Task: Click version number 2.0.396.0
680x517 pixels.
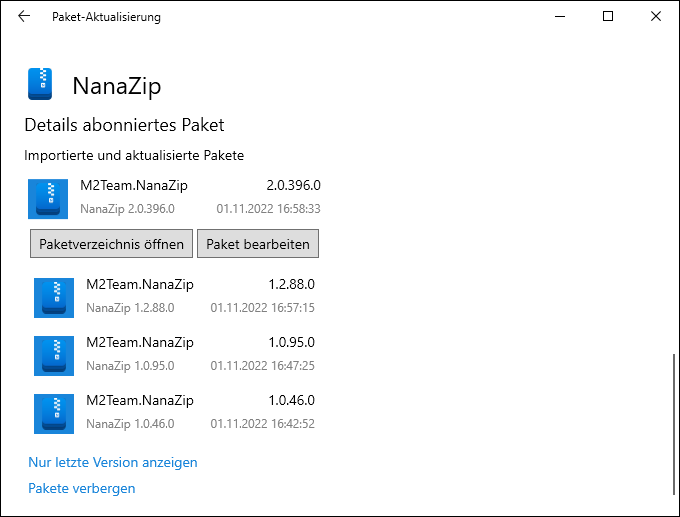Action: (x=293, y=185)
